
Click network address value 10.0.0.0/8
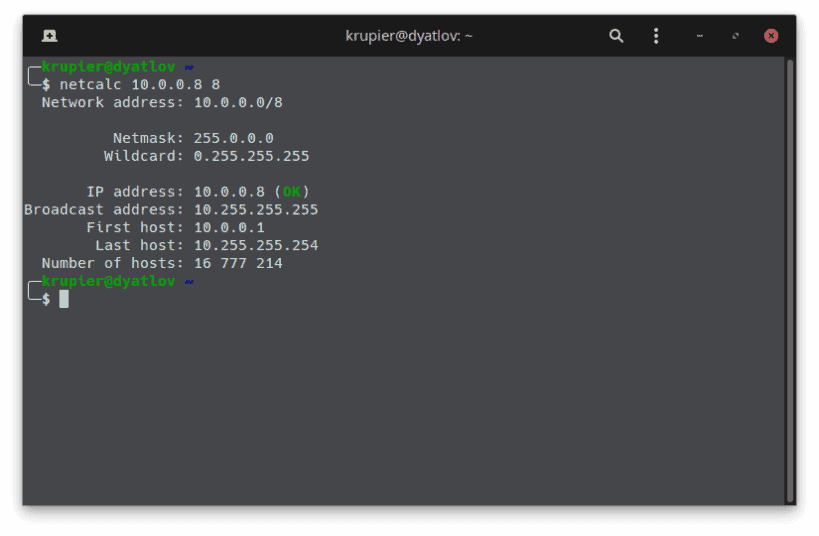click(x=238, y=102)
